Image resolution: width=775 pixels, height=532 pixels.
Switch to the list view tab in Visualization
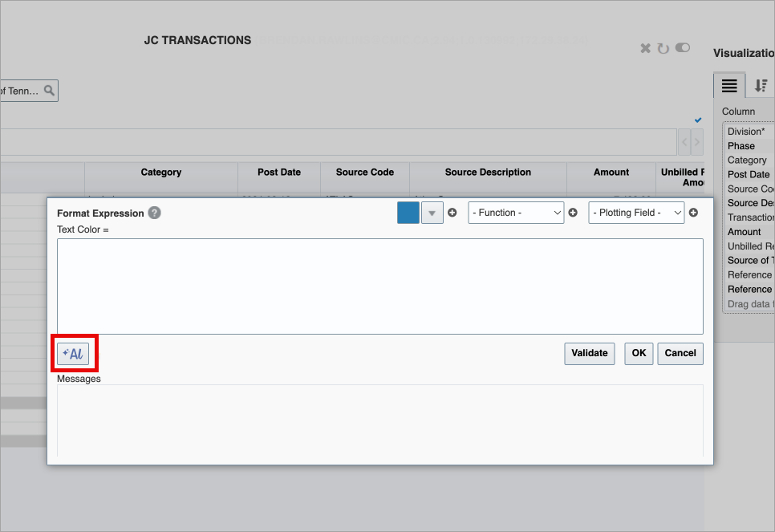coord(728,85)
